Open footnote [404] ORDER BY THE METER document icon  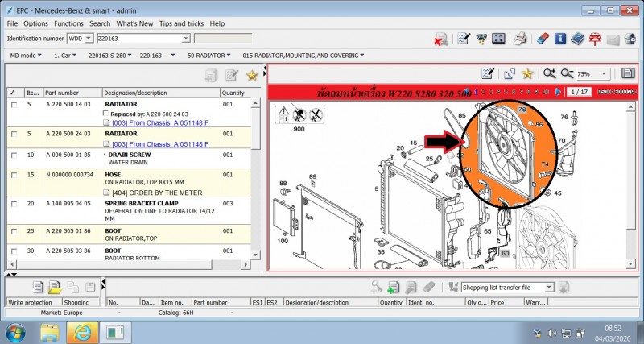coord(106,193)
